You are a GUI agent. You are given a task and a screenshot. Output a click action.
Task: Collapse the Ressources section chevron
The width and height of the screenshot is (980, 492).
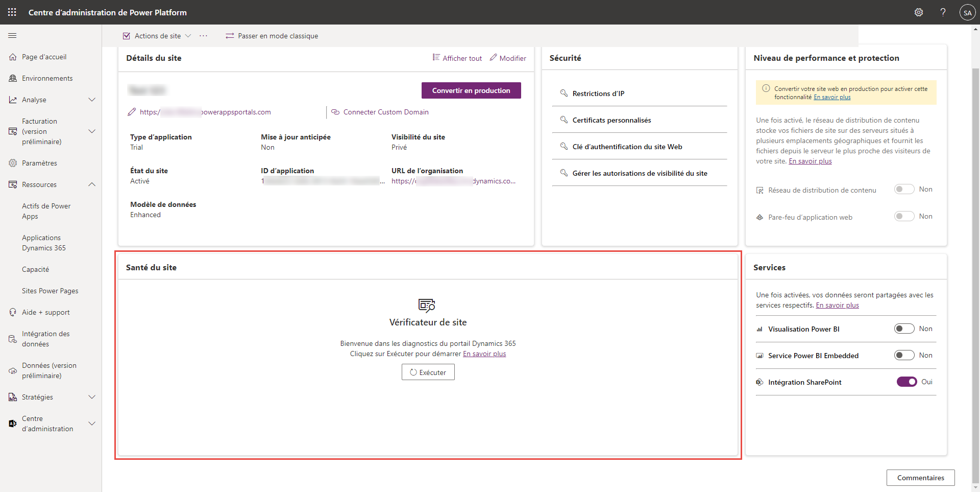(x=92, y=184)
